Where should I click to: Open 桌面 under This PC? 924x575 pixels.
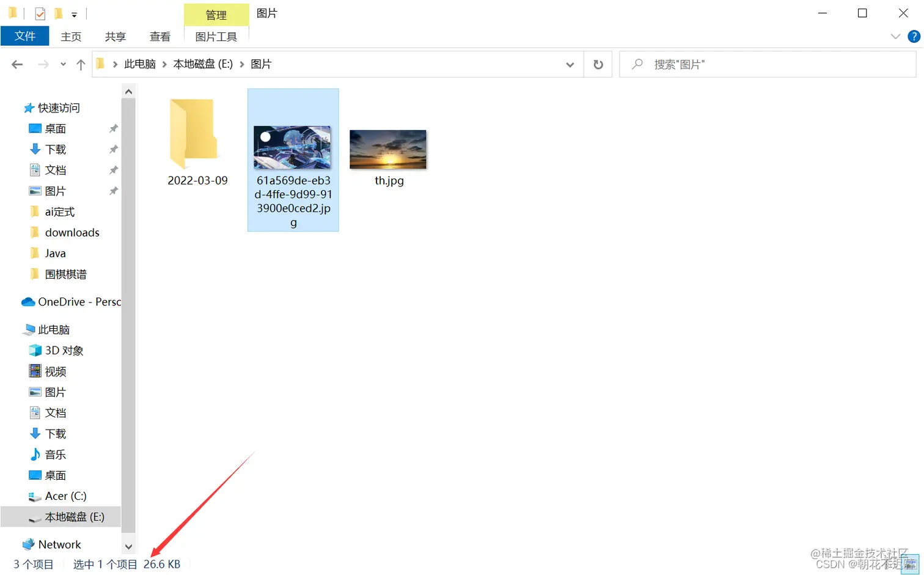pyautogui.click(x=55, y=475)
